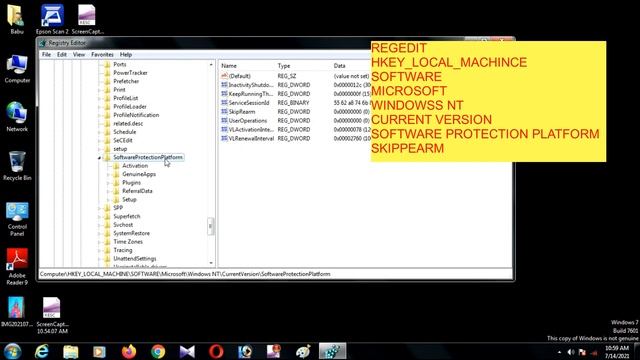Launch Chrome from the taskbar
Viewport: 640px width, 360px height.
click(158, 351)
